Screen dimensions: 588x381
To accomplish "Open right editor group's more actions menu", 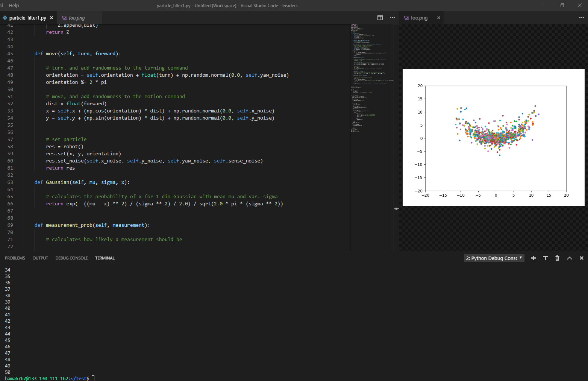I will tap(582, 18).
